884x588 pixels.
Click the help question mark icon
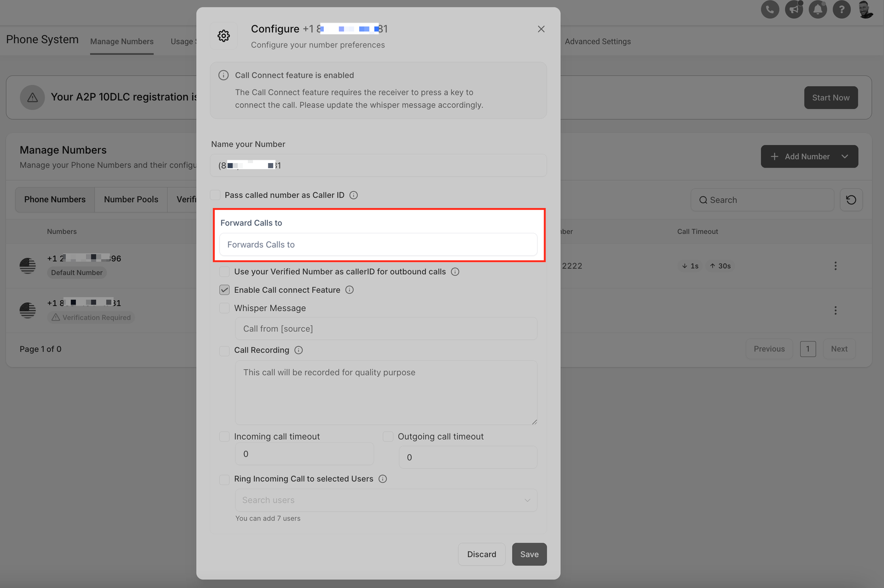coord(841,9)
